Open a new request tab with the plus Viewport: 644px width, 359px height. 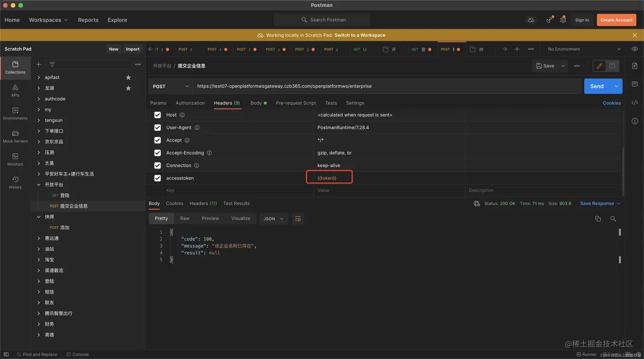click(x=517, y=49)
